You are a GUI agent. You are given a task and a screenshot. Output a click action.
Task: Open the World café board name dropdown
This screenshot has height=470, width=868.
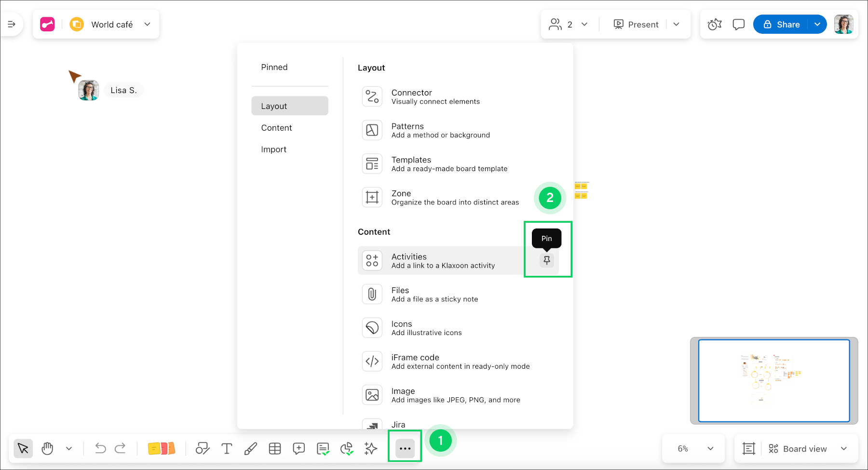147,24
